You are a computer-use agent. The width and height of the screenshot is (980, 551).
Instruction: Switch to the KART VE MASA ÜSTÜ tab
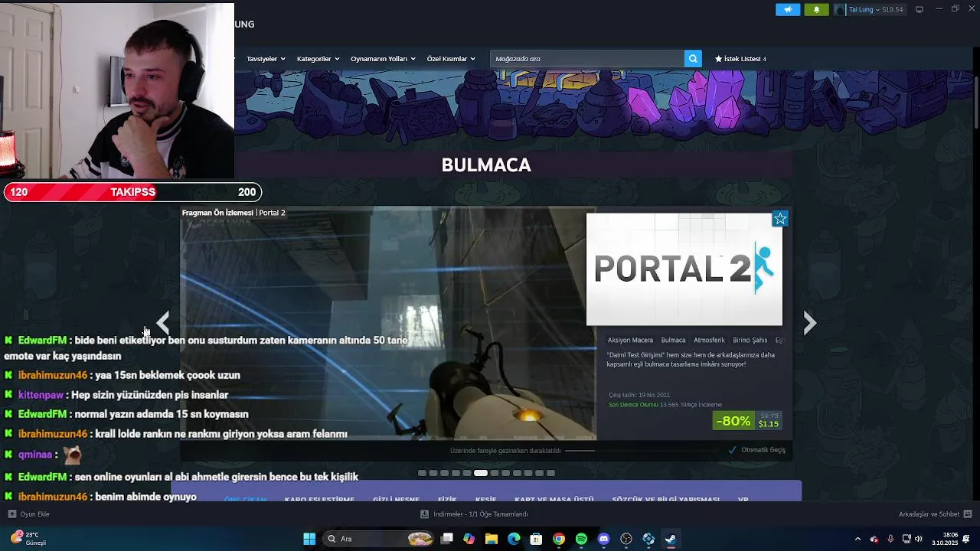coord(554,499)
